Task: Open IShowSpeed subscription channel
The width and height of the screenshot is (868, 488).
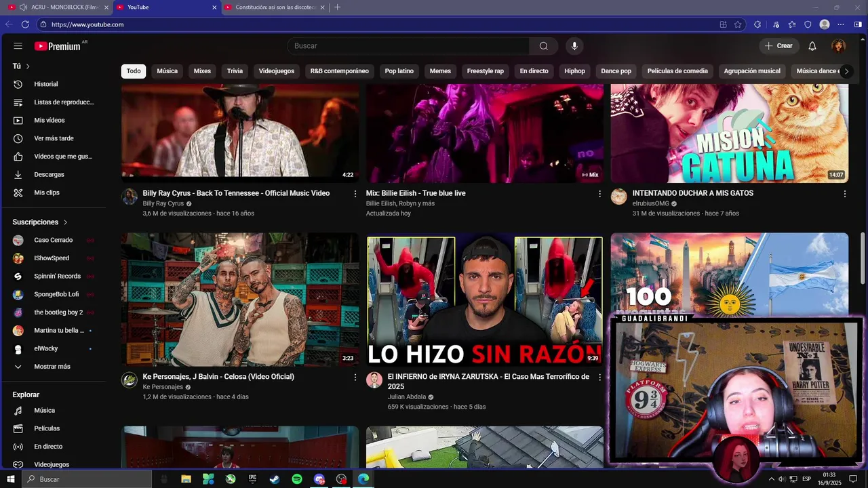Action: (x=53, y=258)
